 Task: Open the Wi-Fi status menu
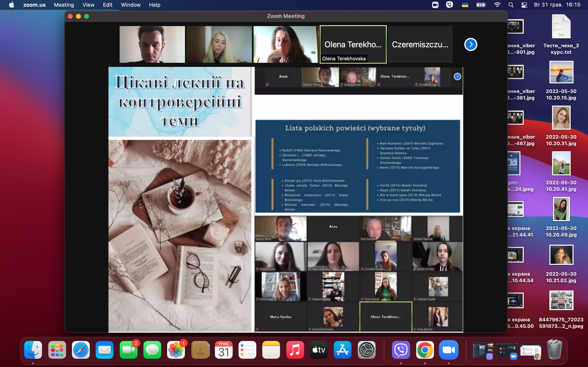[x=497, y=5]
